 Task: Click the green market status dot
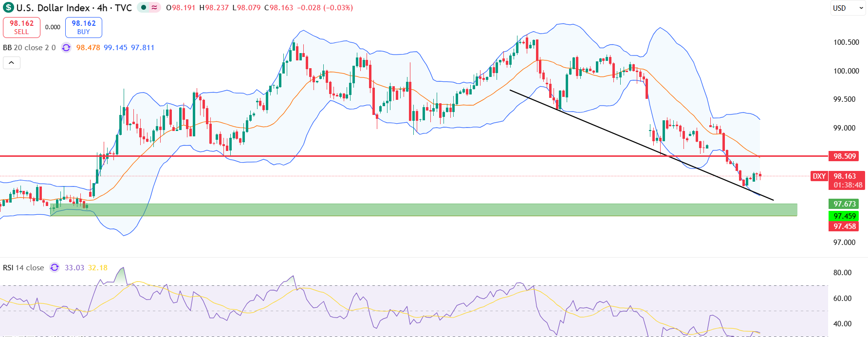pos(144,8)
